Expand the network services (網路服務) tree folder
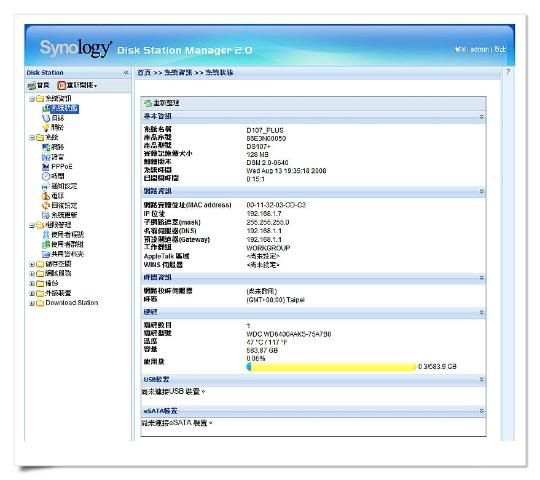540x480 pixels. pyautogui.click(x=32, y=274)
